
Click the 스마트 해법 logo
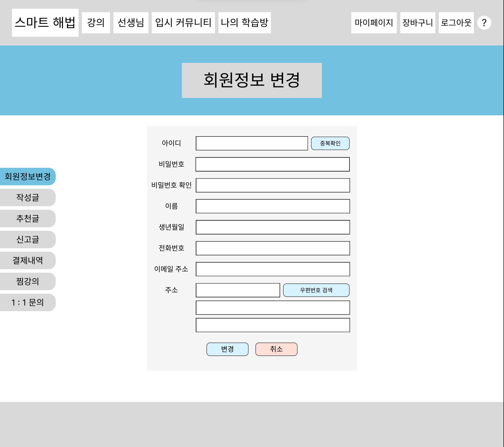point(45,23)
